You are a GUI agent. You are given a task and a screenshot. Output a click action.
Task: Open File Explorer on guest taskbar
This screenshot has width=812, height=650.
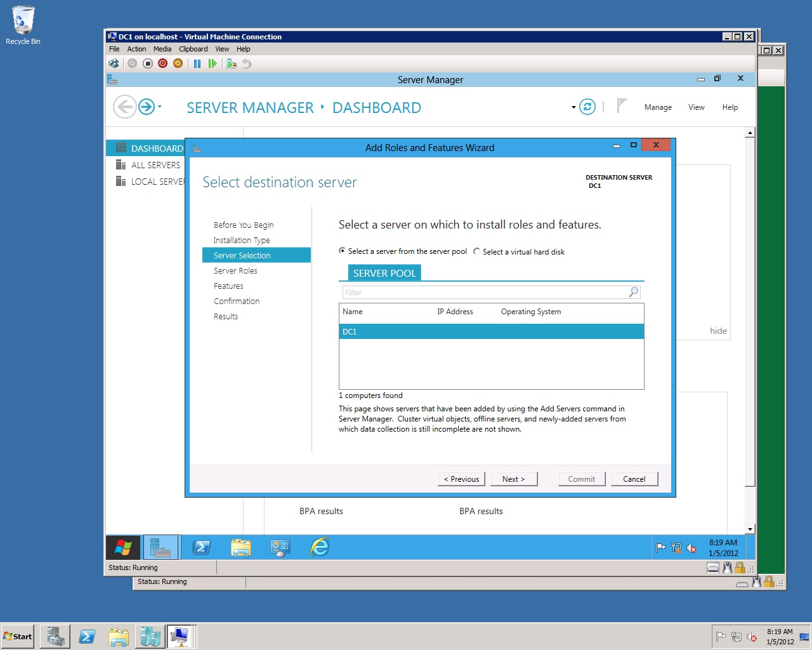coord(240,547)
